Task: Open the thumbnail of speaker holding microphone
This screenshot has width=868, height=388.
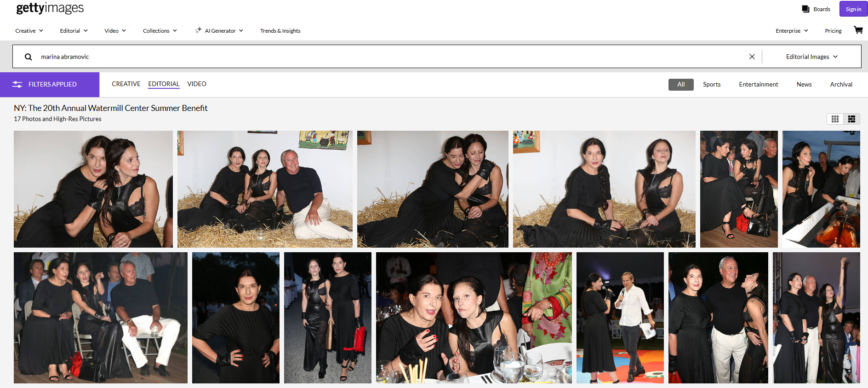Action: [x=620, y=318]
